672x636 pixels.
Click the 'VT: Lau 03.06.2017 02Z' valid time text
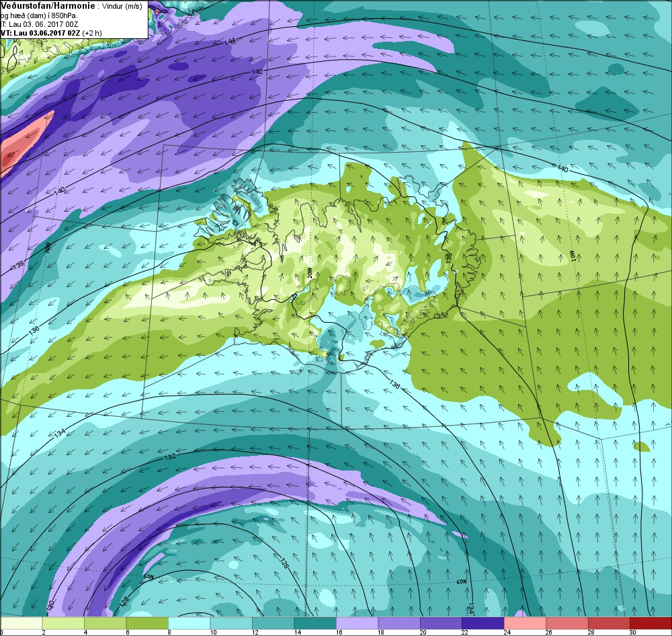click(41, 33)
